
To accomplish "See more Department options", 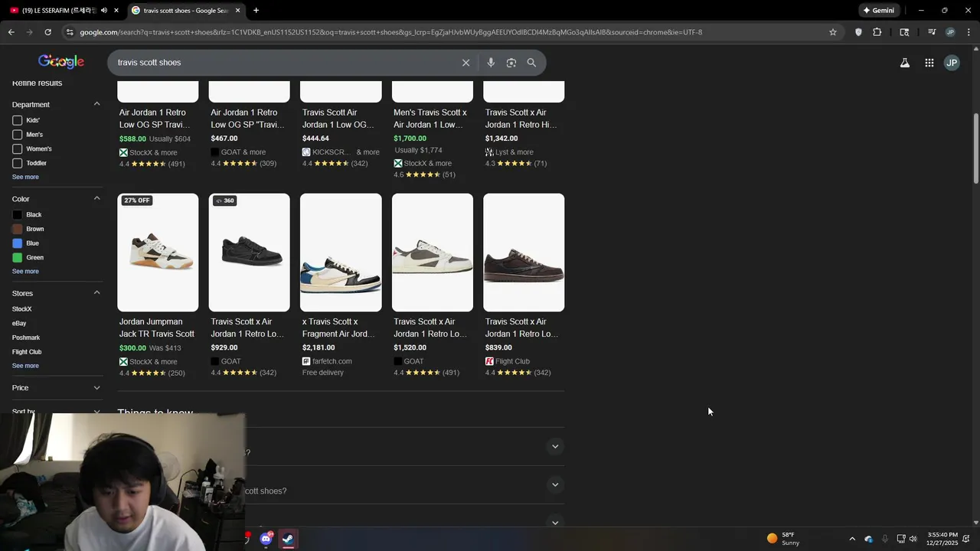I will click(25, 178).
